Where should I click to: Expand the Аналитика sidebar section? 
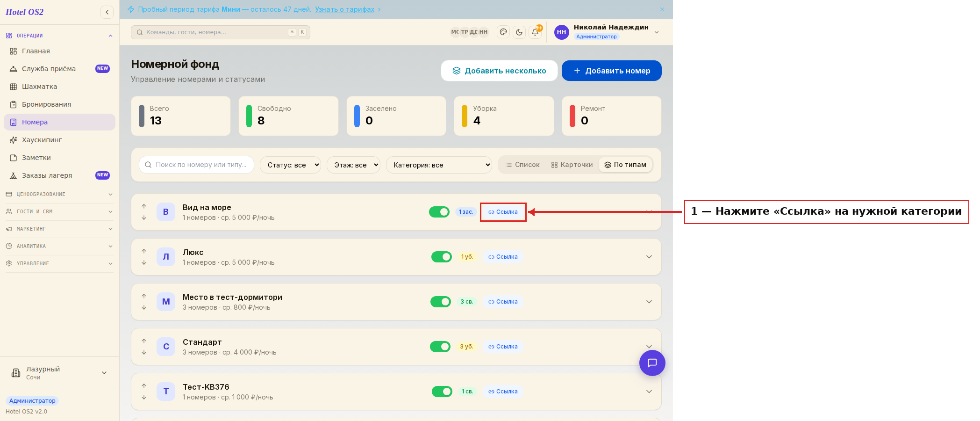pos(59,246)
